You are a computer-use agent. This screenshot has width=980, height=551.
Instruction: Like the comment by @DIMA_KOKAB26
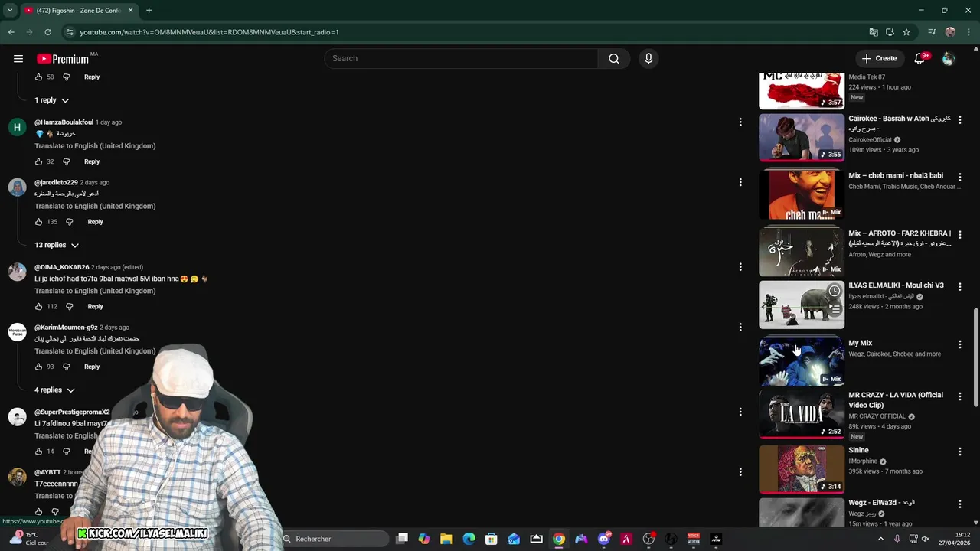(38, 306)
